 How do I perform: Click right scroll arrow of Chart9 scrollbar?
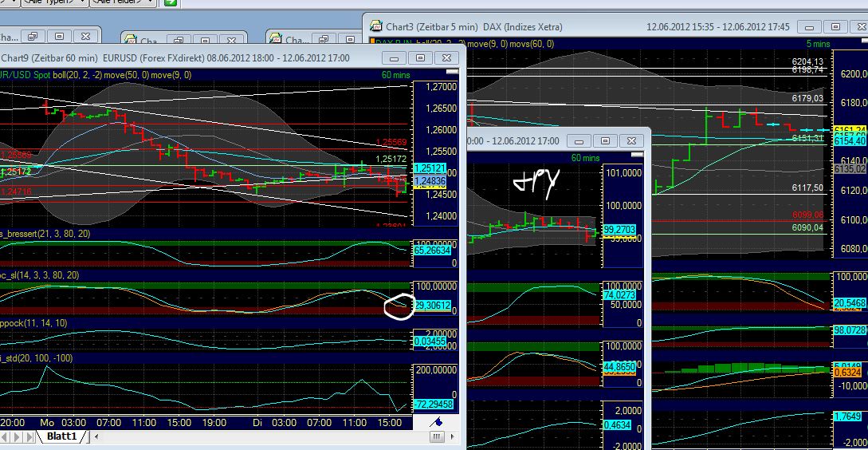pos(453,437)
